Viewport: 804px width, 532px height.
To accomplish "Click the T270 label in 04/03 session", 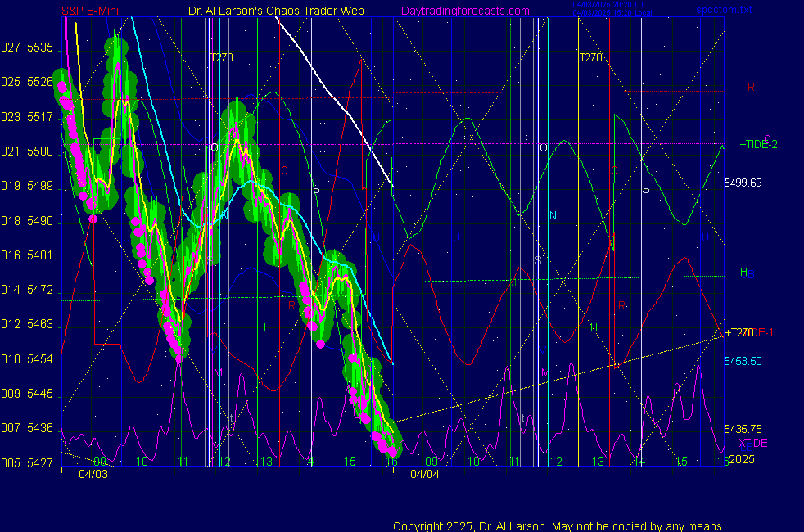I will tap(221, 58).
